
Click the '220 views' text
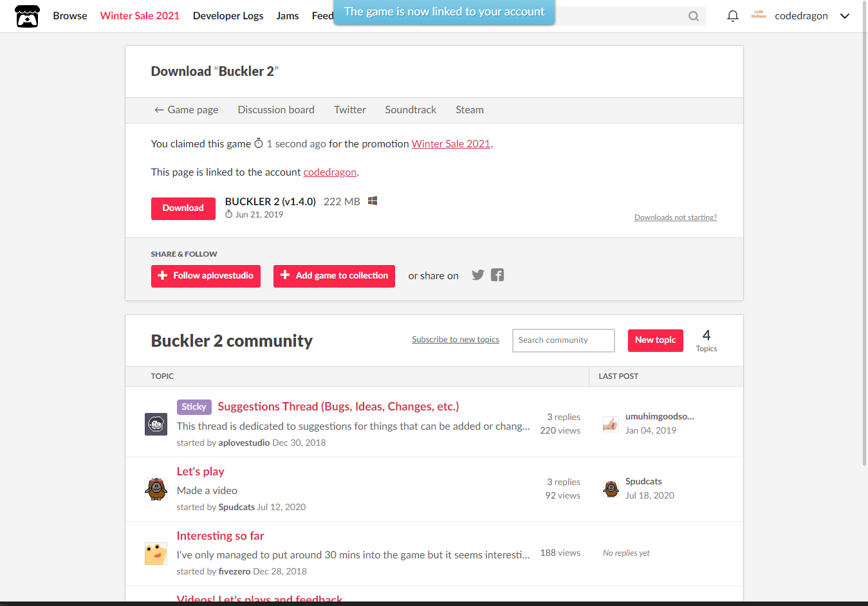pyautogui.click(x=560, y=430)
